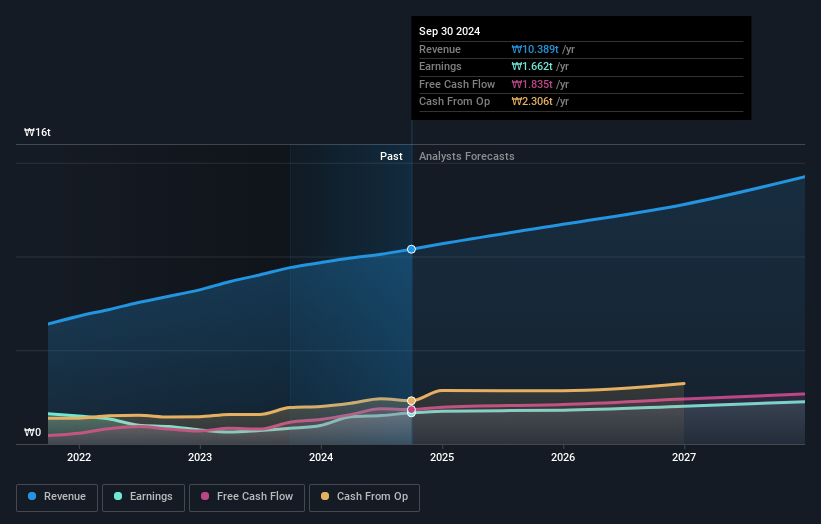Click the Sep 30 2024 tooltip date
Screen dimensions: 821x524
click(449, 31)
